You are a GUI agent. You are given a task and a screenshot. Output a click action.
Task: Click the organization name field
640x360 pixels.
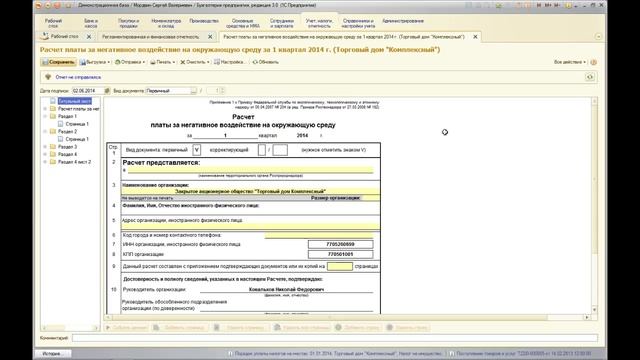(250, 191)
